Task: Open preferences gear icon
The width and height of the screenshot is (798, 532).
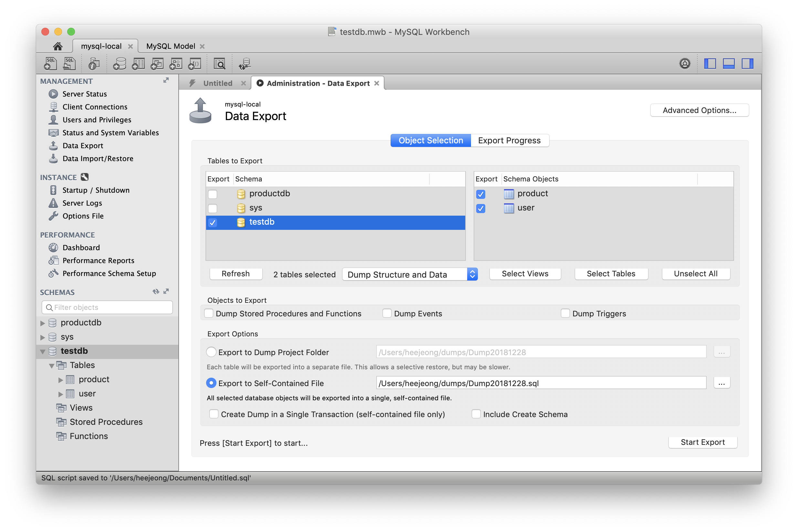Action: coord(685,64)
